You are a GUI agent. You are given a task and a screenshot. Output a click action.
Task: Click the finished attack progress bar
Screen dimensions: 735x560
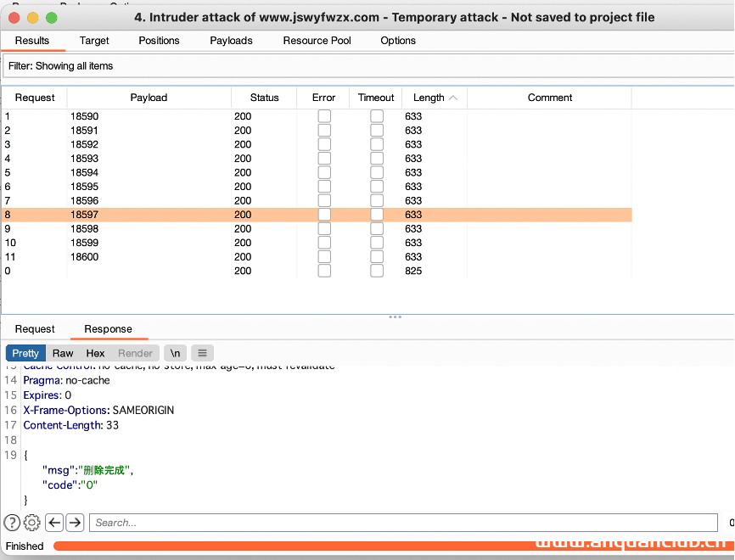coord(393,546)
